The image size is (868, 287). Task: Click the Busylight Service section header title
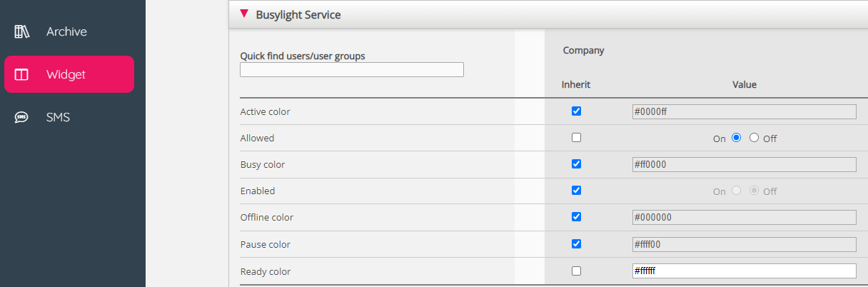click(x=298, y=15)
